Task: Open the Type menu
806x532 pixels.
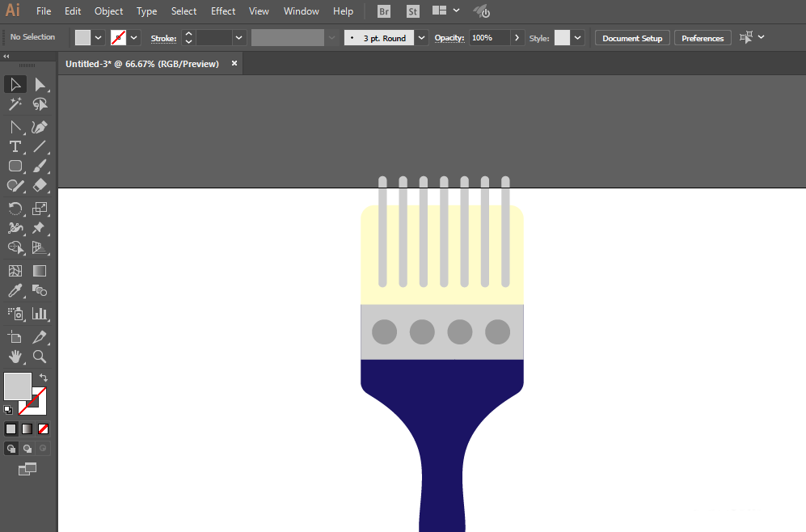Action: 146,11
